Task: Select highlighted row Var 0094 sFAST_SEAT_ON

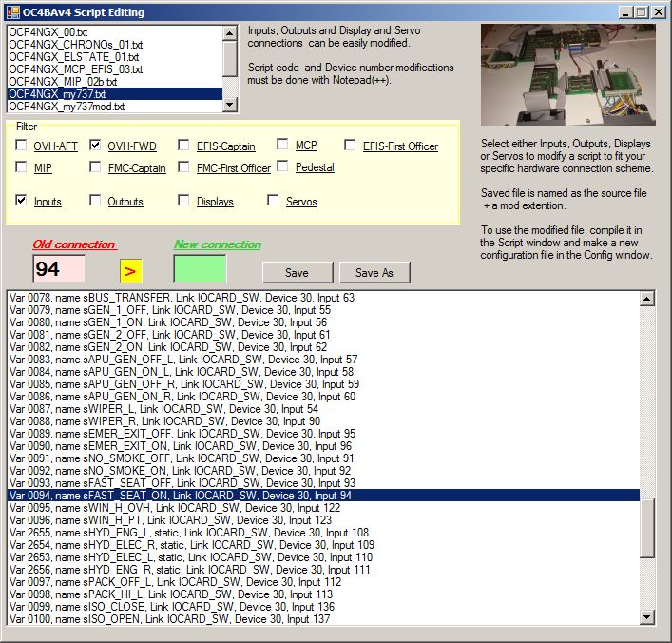Action: 323,496
